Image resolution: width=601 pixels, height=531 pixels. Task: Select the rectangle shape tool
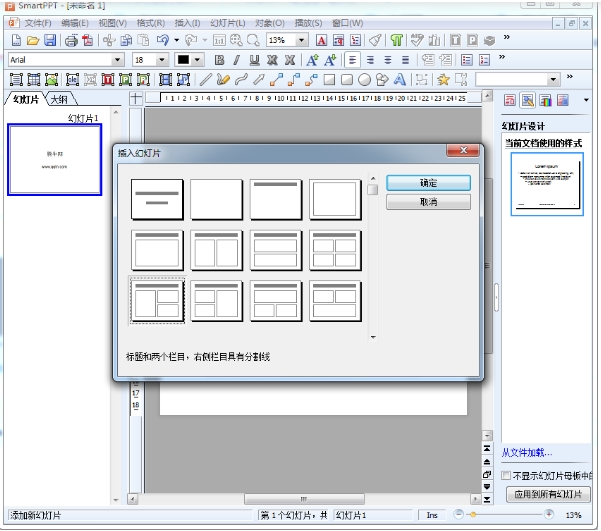[329, 79]
